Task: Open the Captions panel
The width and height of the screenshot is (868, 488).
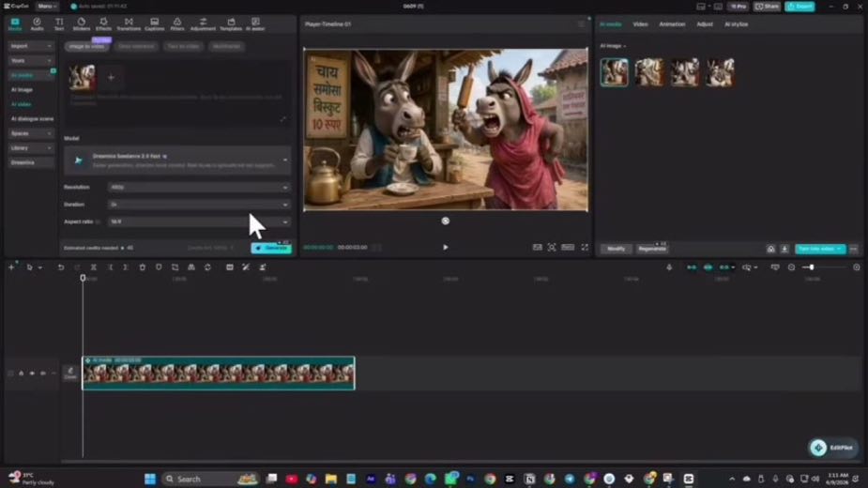Action: pyautogui.click(x=155, y=23)
